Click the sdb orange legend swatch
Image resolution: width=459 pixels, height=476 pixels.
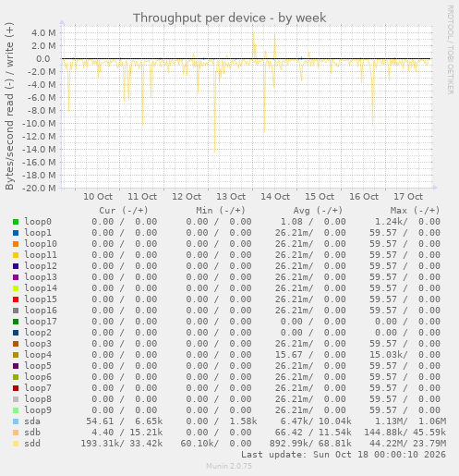click(x=16, y=433)
